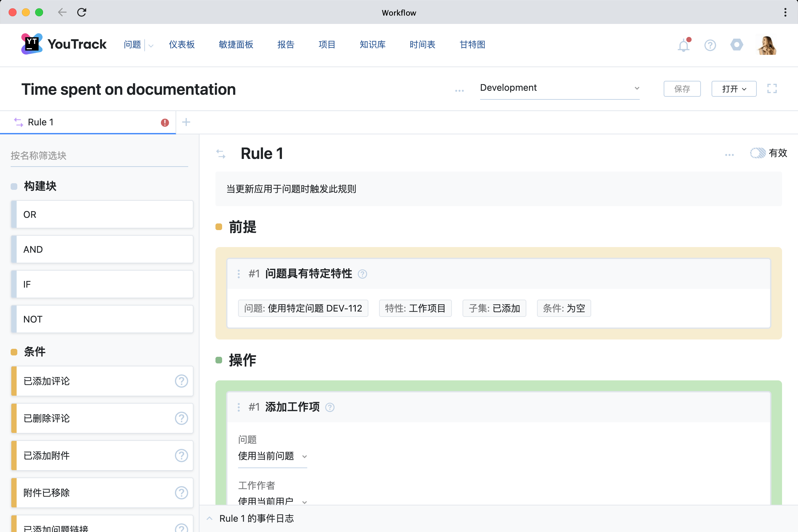Open the 仪表板 menu item

(x=182, y=45)
